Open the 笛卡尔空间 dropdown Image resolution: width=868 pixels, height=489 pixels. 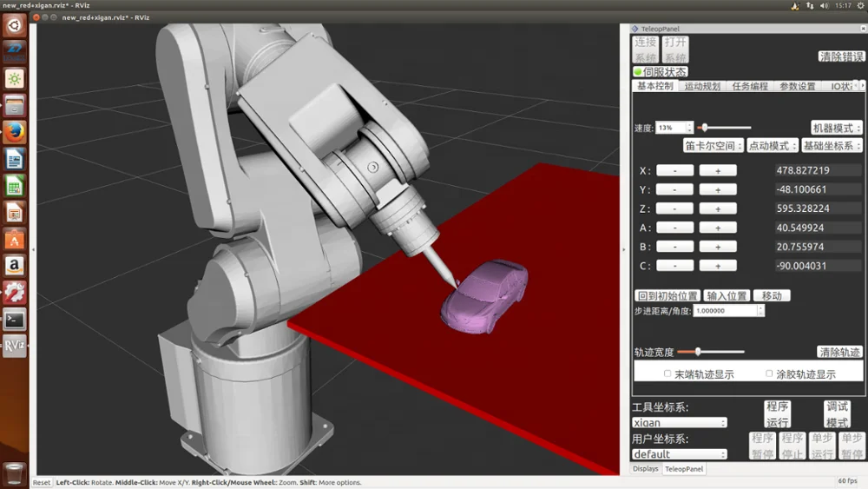(713, 146)
